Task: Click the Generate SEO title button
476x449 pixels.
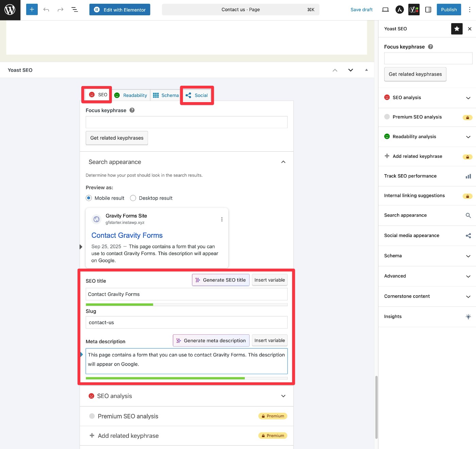Action: click(221, 280)
